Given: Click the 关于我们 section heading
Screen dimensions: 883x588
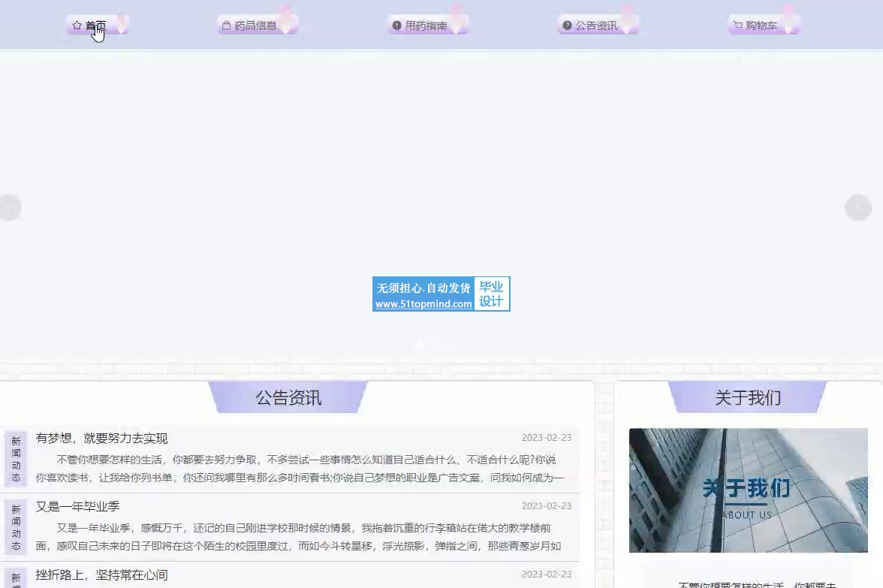Looking at the screenshot, I should click(748, 398).
